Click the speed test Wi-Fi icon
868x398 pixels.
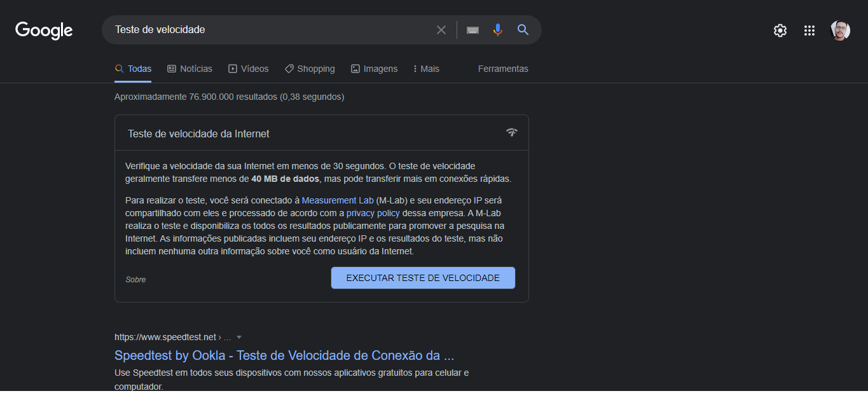pyautogui.click(x=511, y=132)
